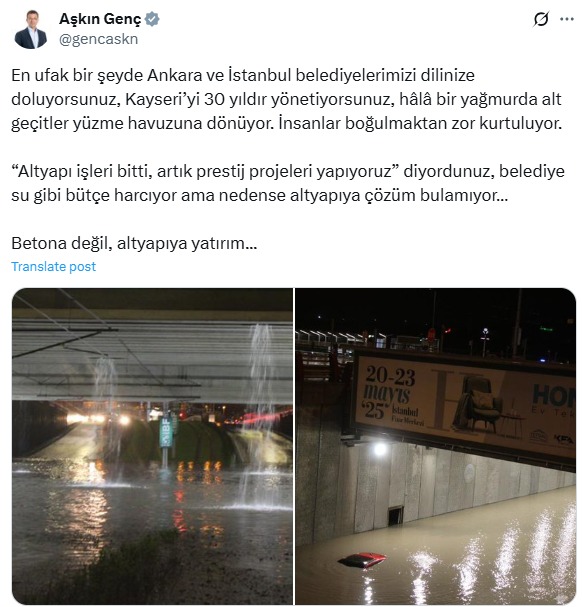This screenshot has height=607, width=582.
Task: Click the wall lamp under the billboard
Action: tap(380, 449)
